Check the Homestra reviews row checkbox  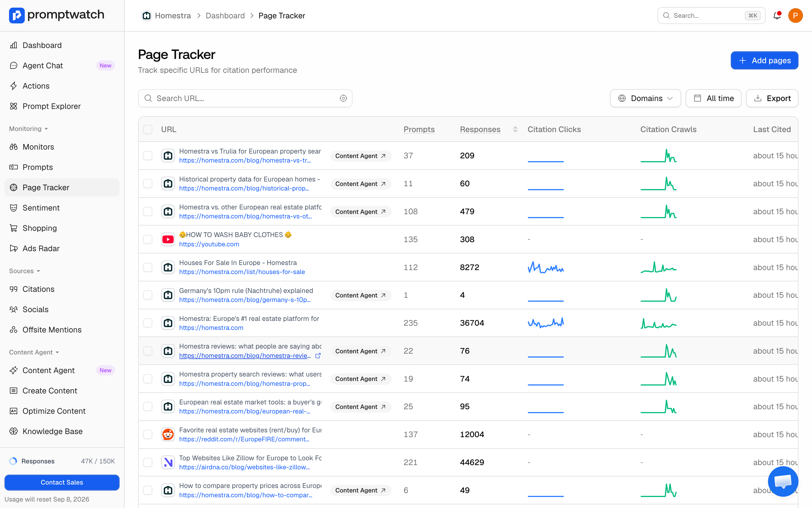tap(148, 351)
